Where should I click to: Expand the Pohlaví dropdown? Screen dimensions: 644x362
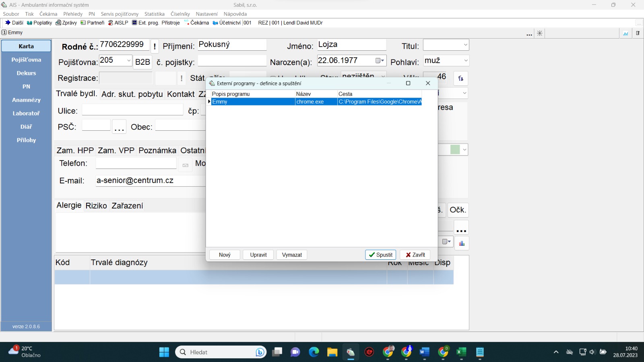coord(466,61)
